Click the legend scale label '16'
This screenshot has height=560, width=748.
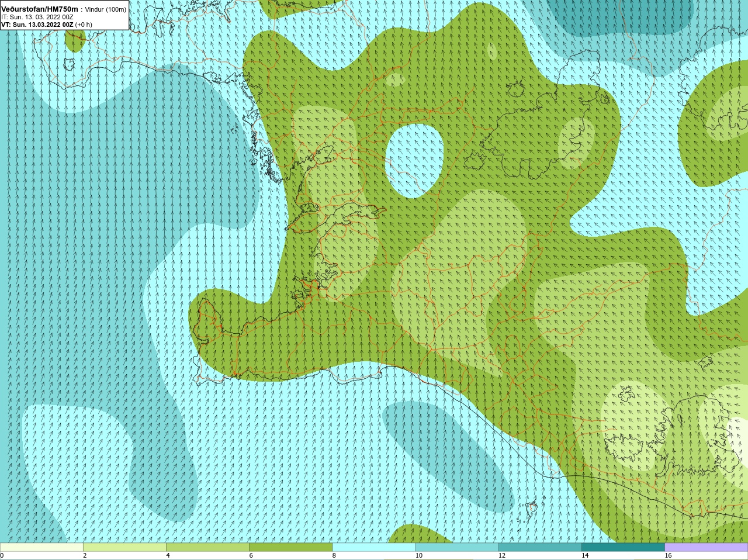pyautogui.click(x=668, y=555)
